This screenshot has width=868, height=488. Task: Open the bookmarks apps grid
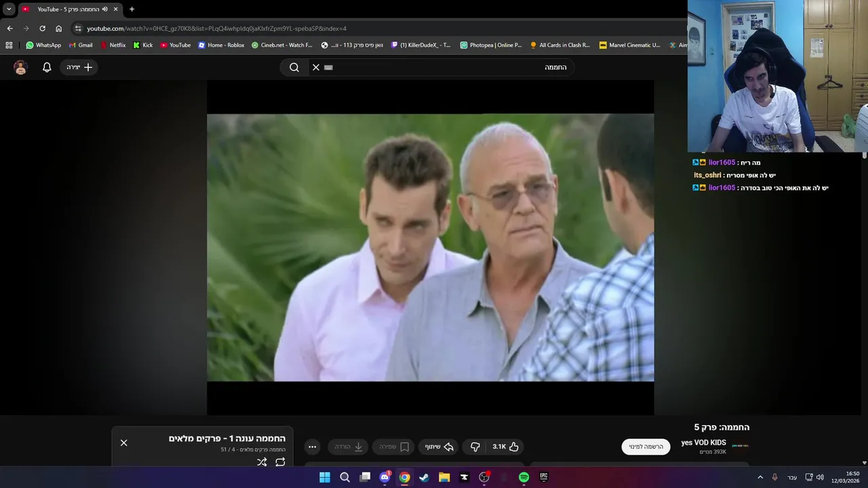[x=9, y=45]
